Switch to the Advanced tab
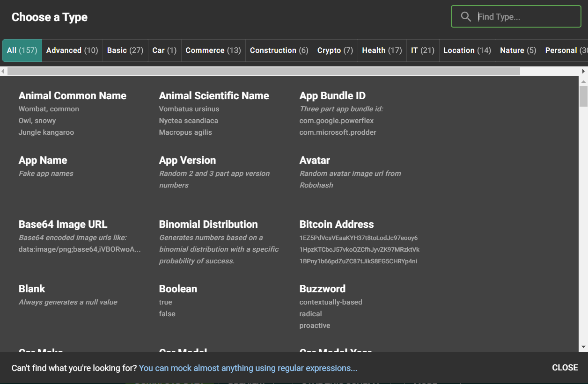This screenshot has height=384, width=588. pos(72,51)
